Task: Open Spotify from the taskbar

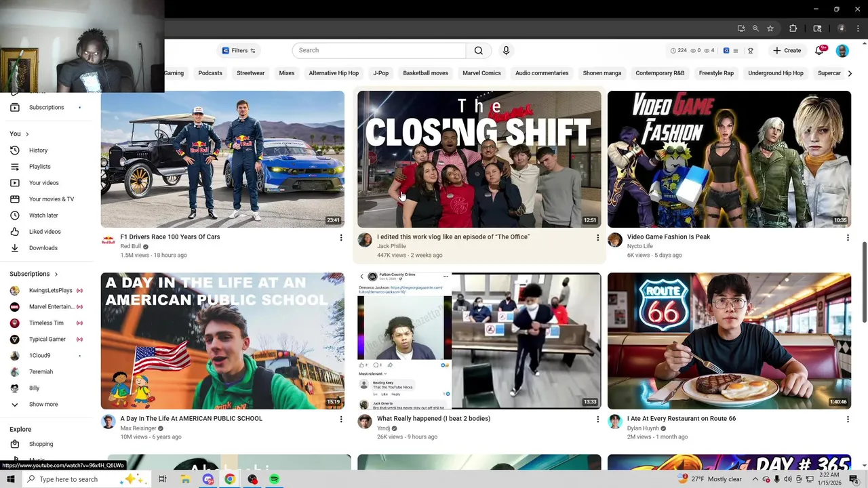Action: [x=275, y=479]
